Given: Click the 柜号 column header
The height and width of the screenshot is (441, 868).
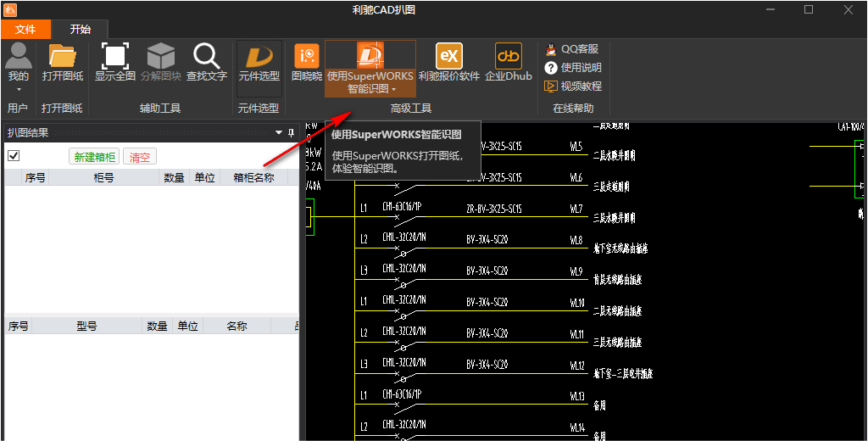Looking at the screenshot, I should click(x=104, y=178).
